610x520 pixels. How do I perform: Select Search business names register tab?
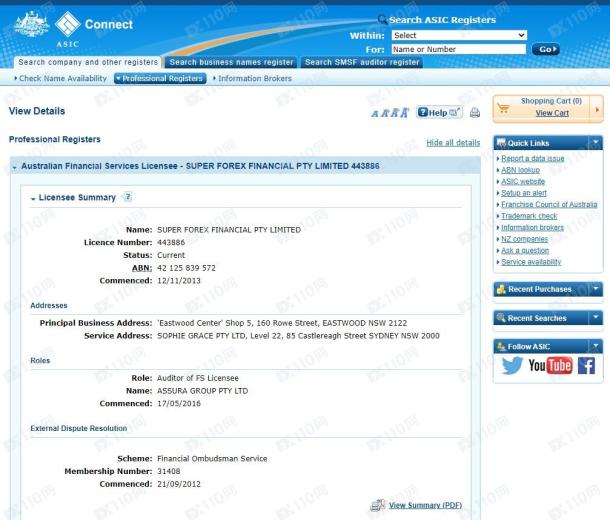[x=231, y=62]
